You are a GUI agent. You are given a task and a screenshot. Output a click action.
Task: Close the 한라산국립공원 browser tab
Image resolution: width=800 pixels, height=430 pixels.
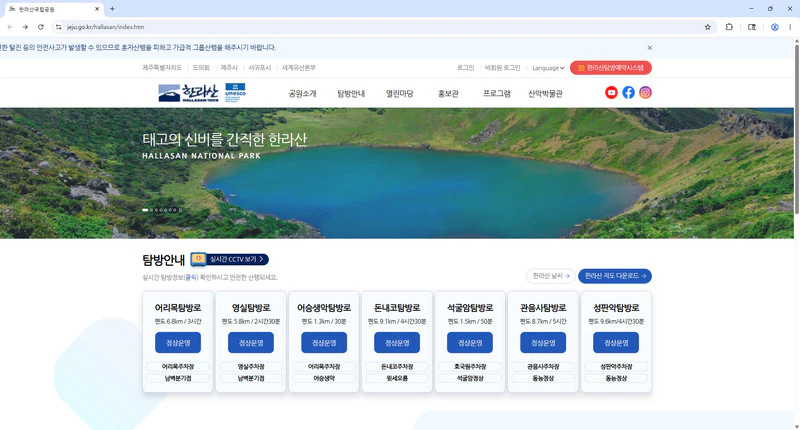(x=97, y=9)
